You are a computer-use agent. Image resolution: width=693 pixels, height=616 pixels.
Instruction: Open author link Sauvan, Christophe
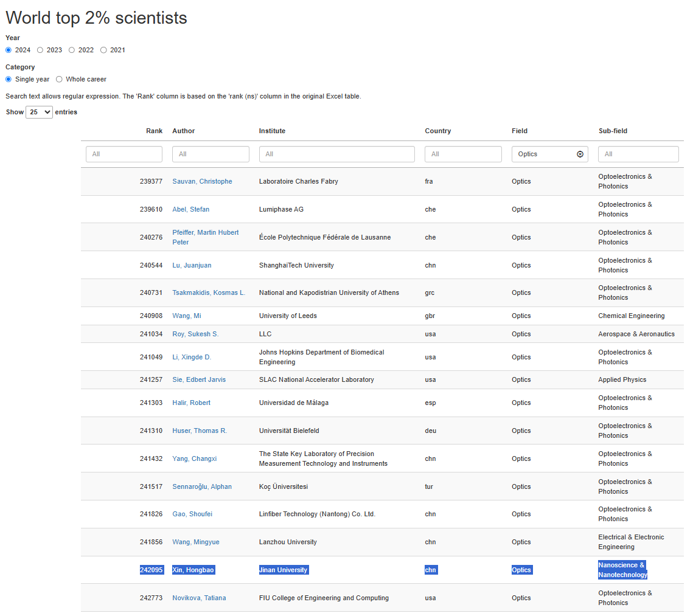202,181
